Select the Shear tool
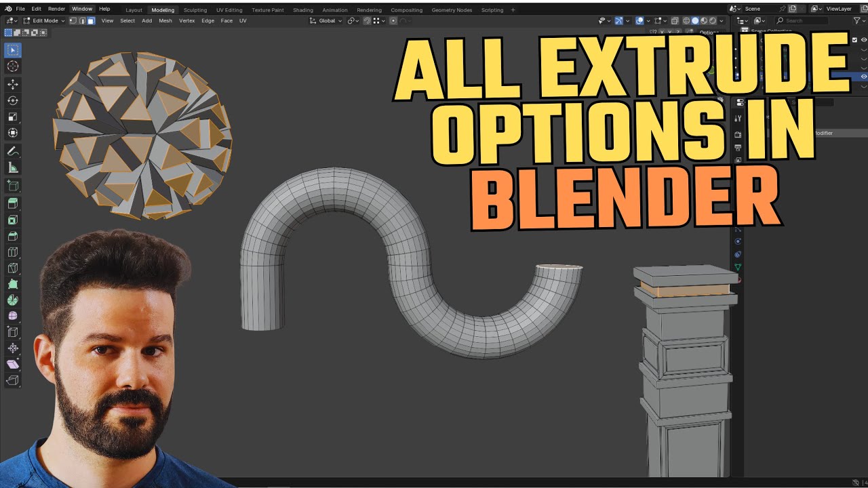The height and width of the screenshot is (488, 868). pyautogui.click(x=13, y=364)
